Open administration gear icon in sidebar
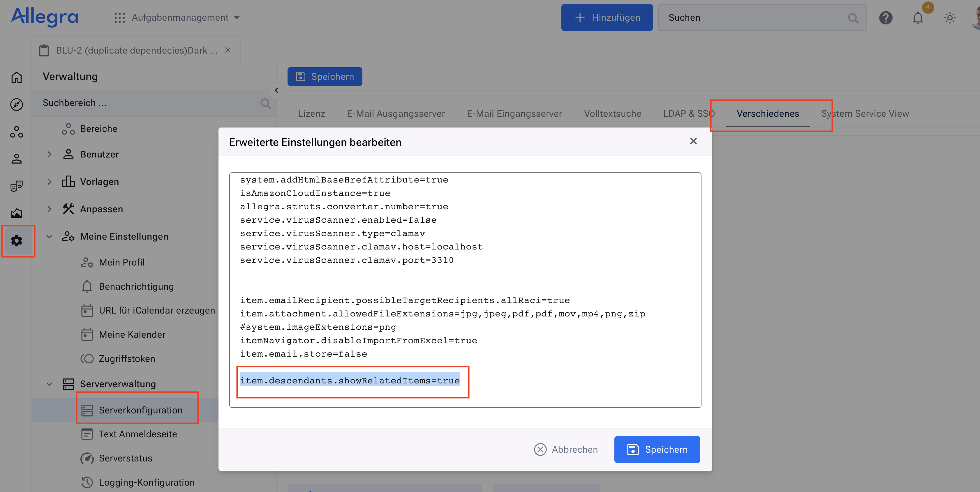 pos(17,241)
